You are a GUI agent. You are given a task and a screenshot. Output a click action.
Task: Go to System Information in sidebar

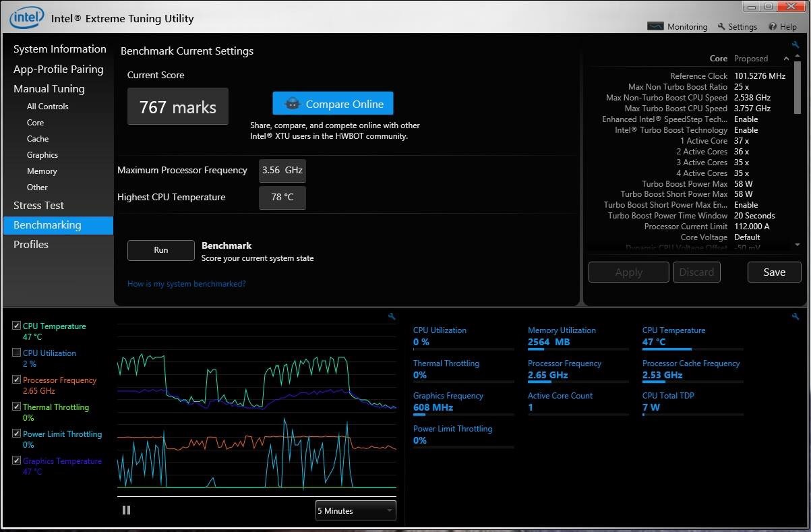pyautogui.click(x=59, y=49)
